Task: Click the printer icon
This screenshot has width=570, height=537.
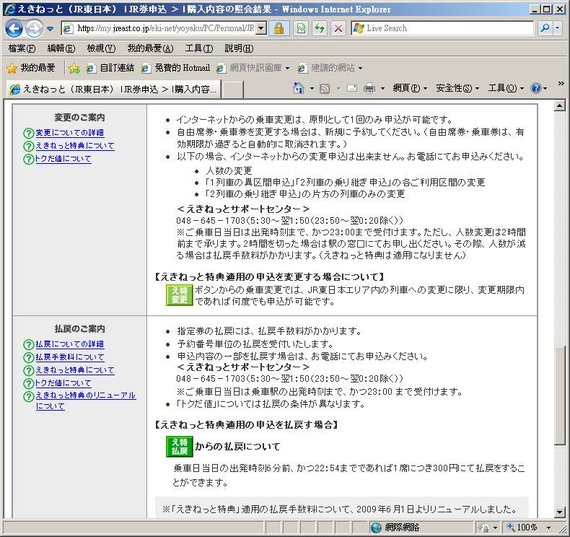Action: coord(369,88)
